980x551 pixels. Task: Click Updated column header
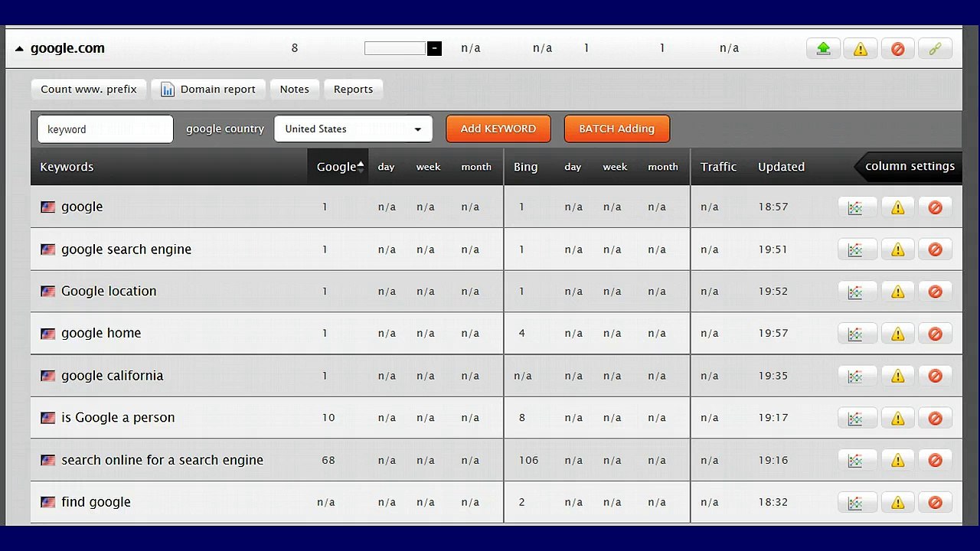(x=781, y=167)
